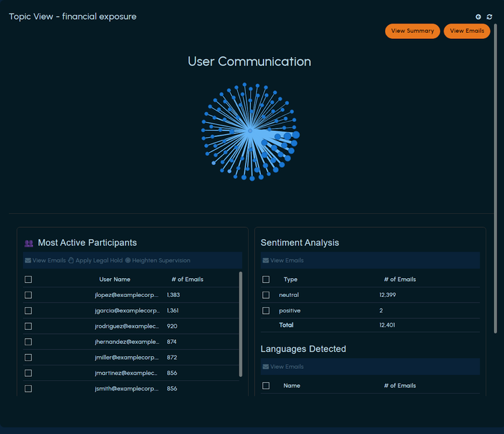
Task: Check the positive sentiment checkbox
Action: click(x=266, y=311)
